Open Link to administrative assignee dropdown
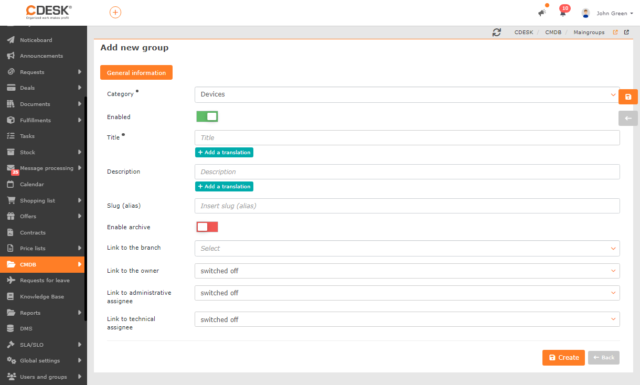640x385 pixels. 407,293
